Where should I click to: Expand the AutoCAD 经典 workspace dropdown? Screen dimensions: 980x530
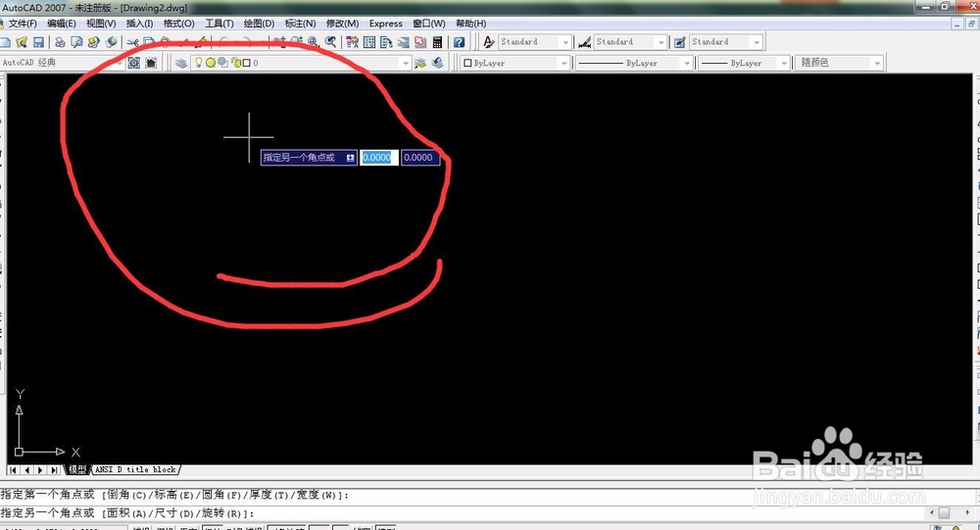pyautogui.click(x=120, y=63)
